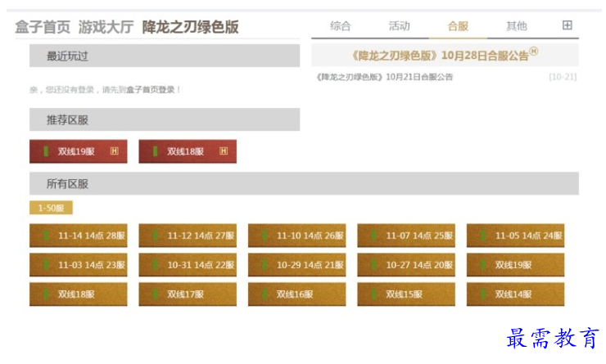Enter server 10-29 14点 21服
Image resolution: width=606 pixels, height=364 pixels.
[297, 265]
